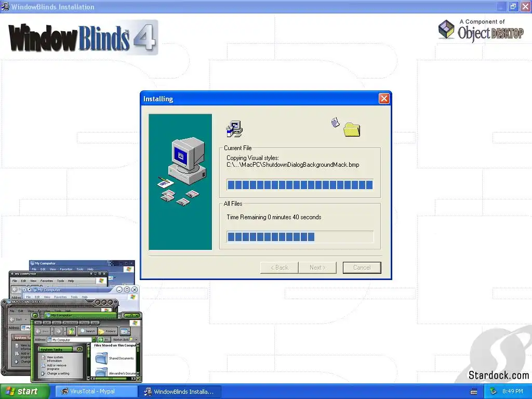The width and height of the screenshot is (532, 399).
Task: Click the installer icon in the main title bar
Action: [5, 6]
